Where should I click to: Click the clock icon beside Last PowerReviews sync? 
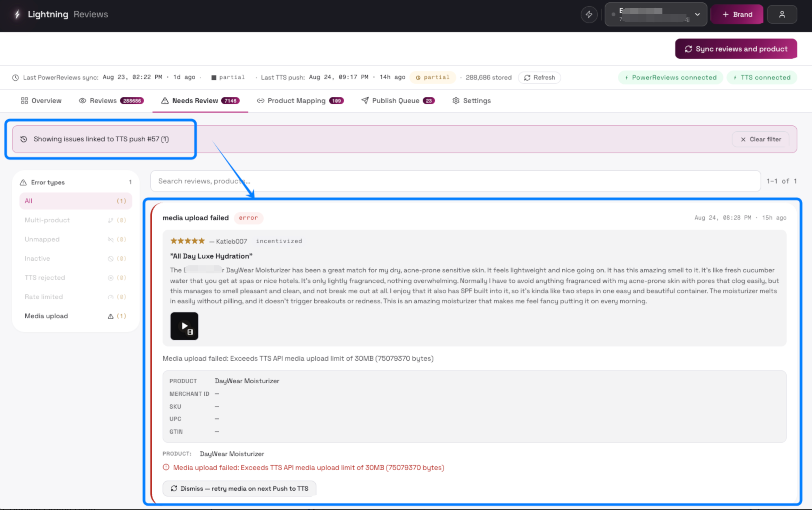point(15,78)
